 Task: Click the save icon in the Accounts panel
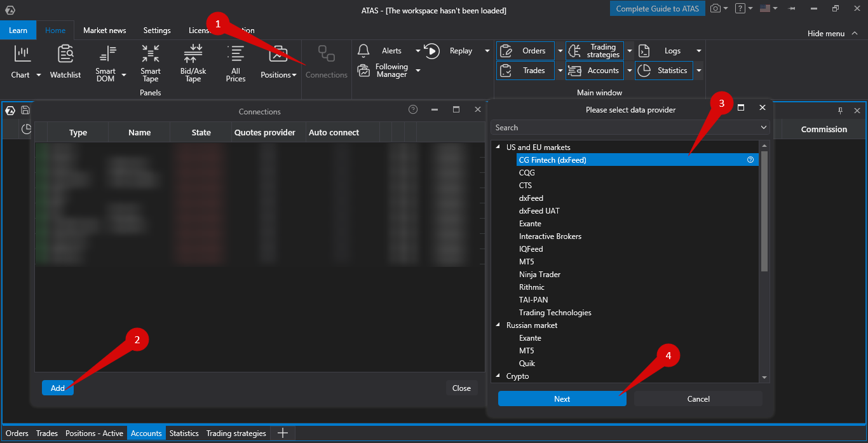25,110
